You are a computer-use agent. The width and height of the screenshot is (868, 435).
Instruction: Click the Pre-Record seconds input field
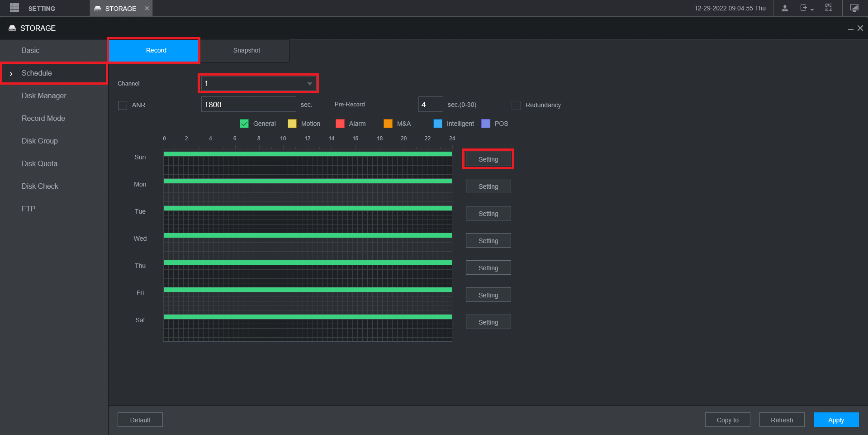coord(431,104)
